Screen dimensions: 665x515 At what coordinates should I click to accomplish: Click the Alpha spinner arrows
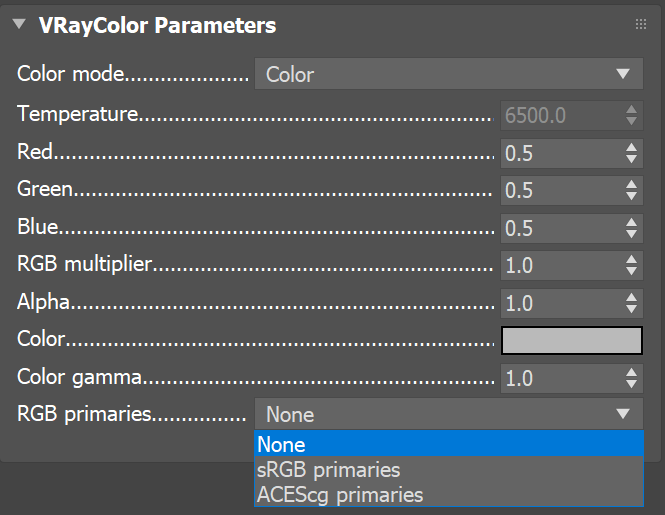(631, 303)
